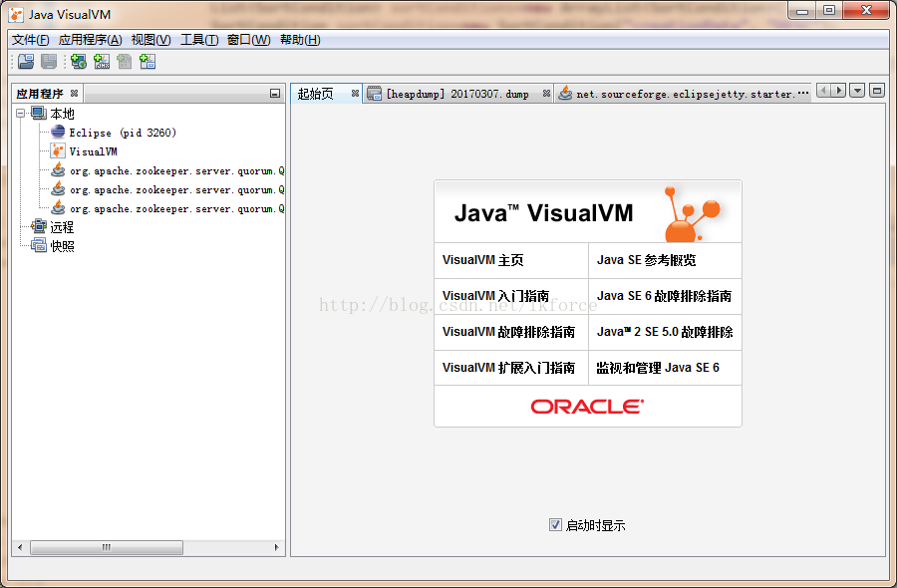Toggle the 启动时显示 checkbox
This screenshot has height=588, width=897.
(x=555, y=524)
